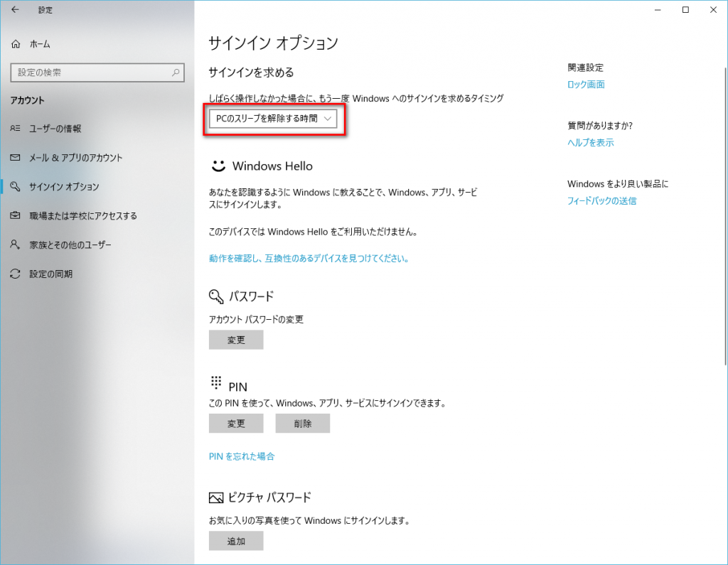Open the ロック画面 related settings link
This screenshot has height=565, width=728.
click(586, 85)
